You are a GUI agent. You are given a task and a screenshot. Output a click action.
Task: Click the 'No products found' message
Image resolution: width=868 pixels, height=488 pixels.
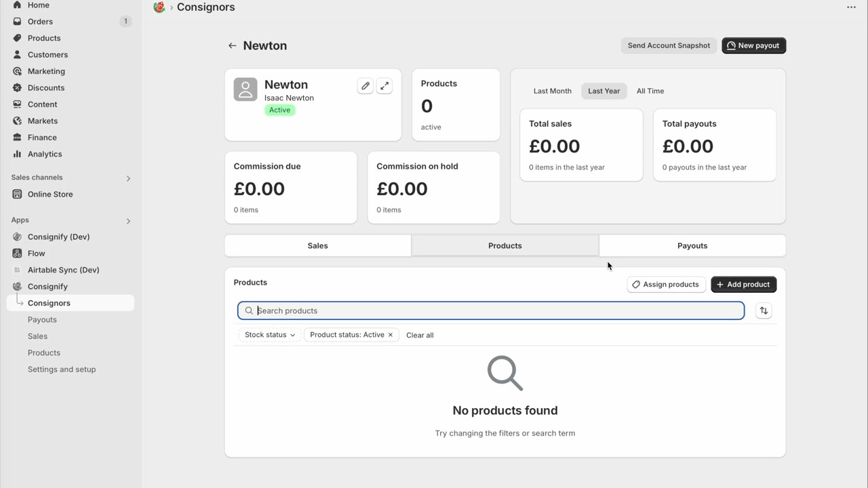505,411
